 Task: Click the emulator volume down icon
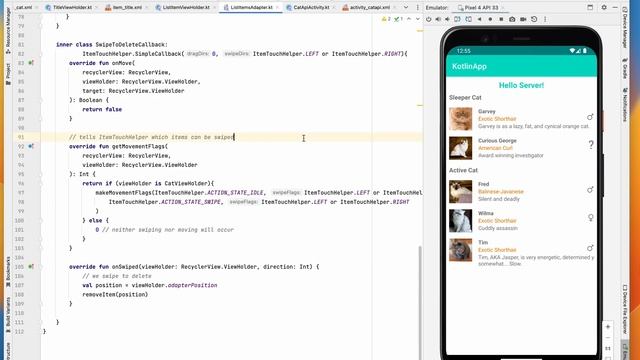pos(447,19)
